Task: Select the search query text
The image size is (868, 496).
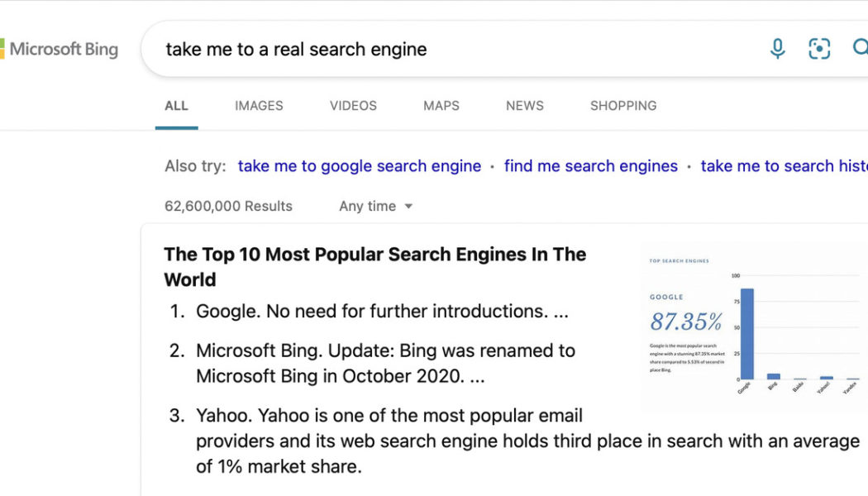Action: tap(296, 49)
